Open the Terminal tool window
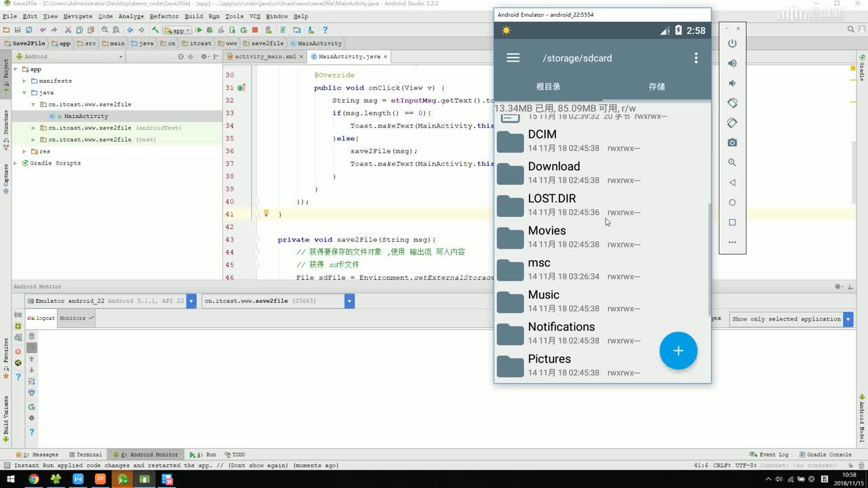Viewport: 868px width, 488px height. [x=85, y=455]
